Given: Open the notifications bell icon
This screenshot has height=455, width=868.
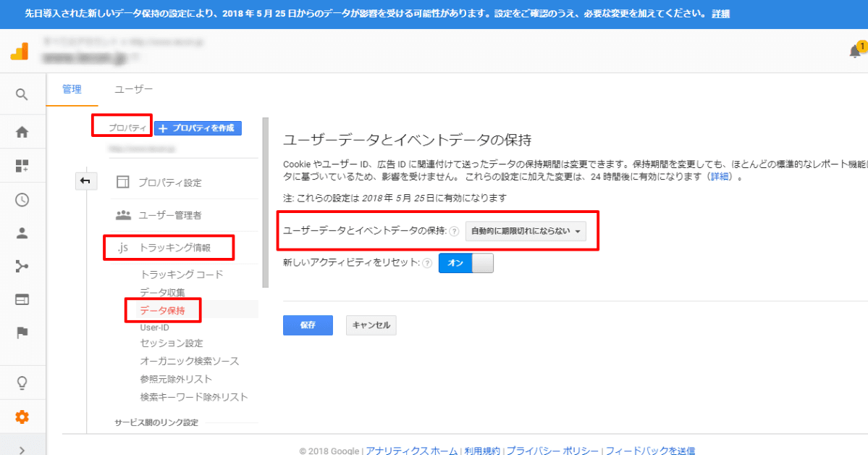Looking at the screenshot, I should coord(855,51).
